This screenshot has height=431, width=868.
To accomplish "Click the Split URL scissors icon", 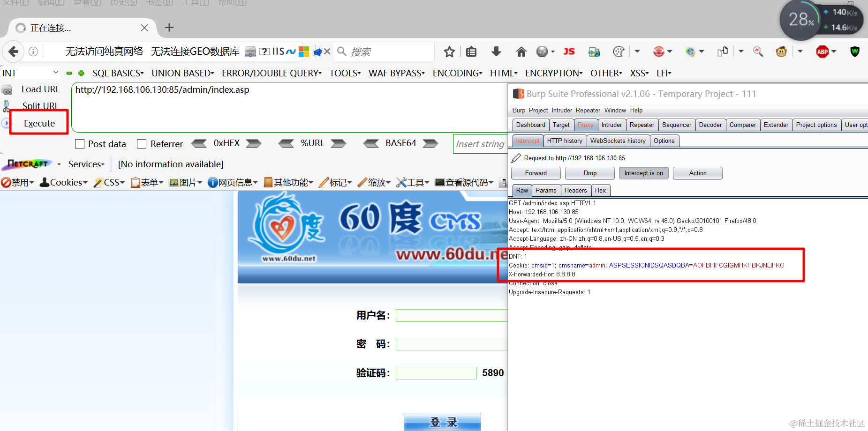I will point(6,106).
